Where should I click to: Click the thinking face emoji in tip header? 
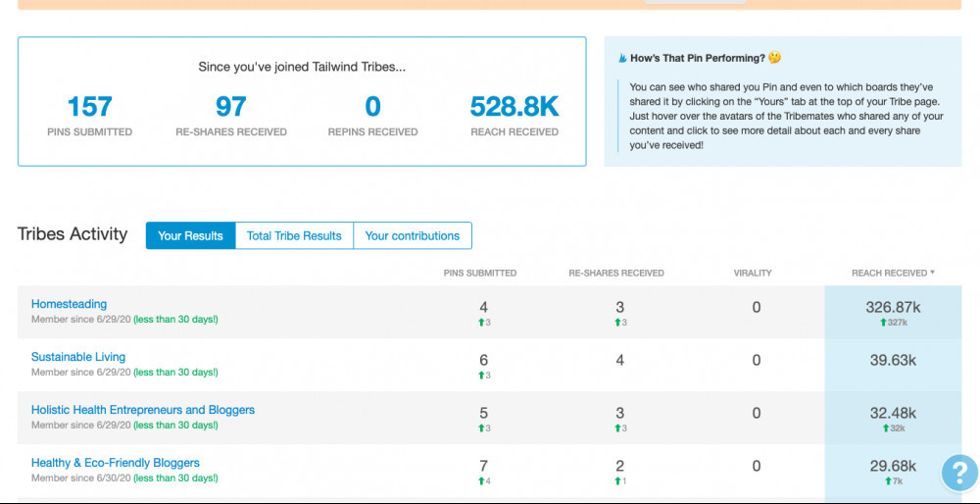(775, 58)
